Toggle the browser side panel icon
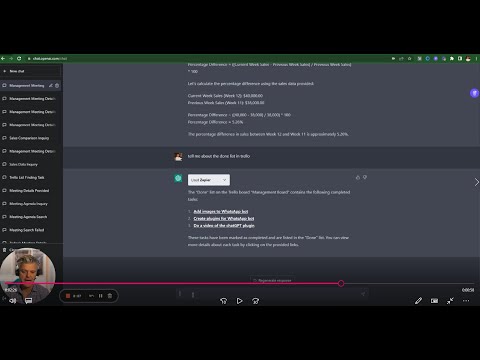Image resolution: width=480 pixels, height=360 pixels. [x=460, y=59]
